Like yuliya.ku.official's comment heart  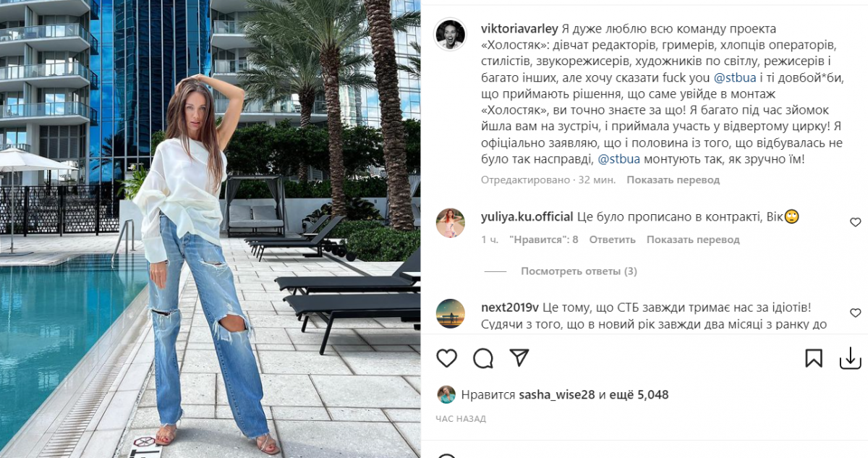(x=855, y=222)
